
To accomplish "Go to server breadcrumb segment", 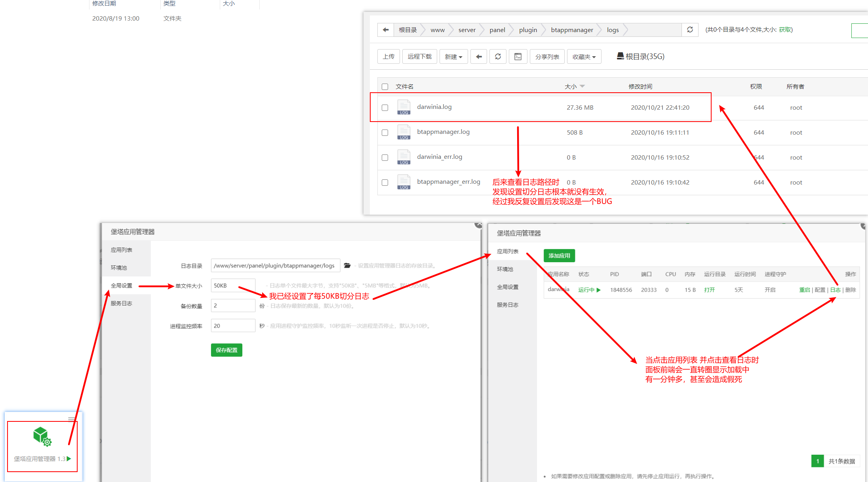I will click(467, 30).
